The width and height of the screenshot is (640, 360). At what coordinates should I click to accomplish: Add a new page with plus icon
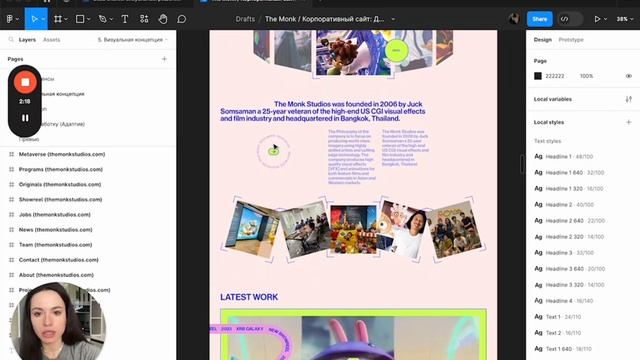(x=164, y=59)
